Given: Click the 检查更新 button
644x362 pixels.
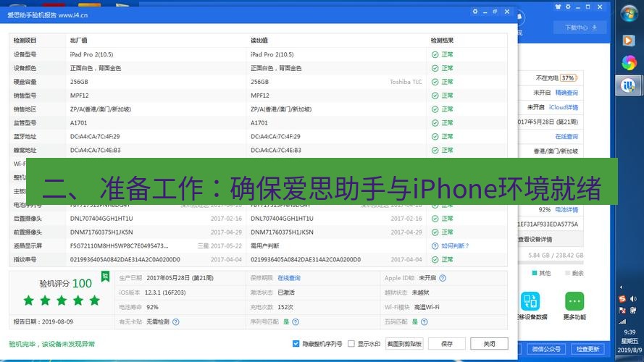Looking at the screenshot, I should pos(587,349).
